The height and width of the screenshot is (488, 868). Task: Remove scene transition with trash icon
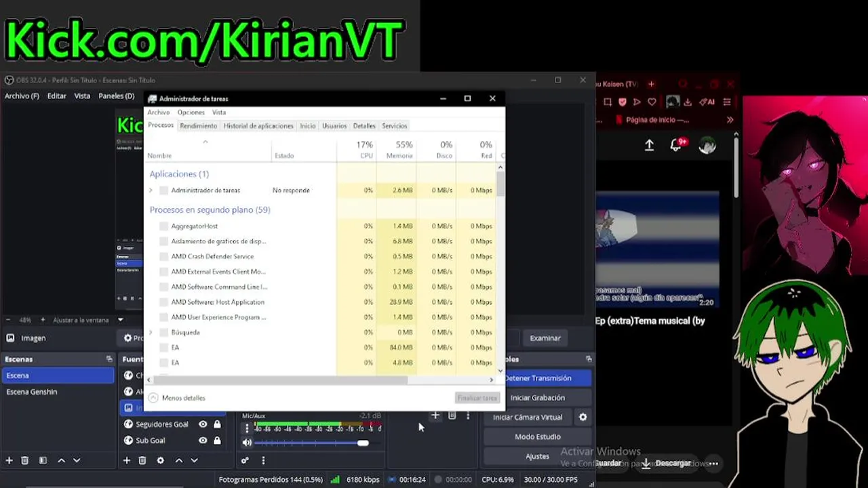pos(452,415)
